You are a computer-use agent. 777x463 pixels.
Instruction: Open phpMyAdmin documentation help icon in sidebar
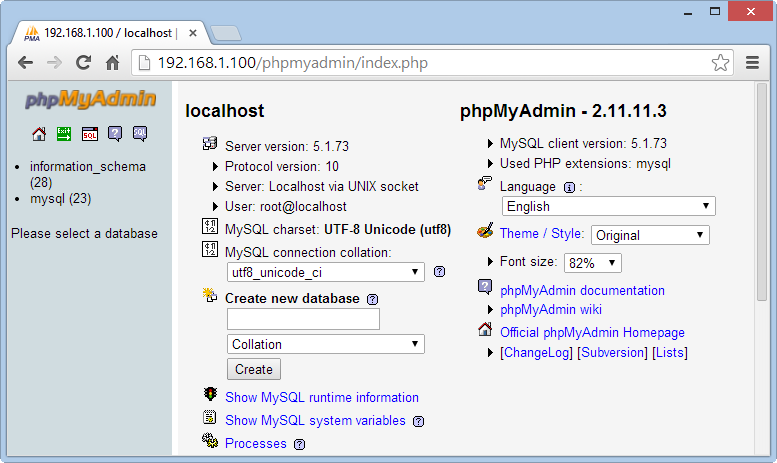(115, 133)
